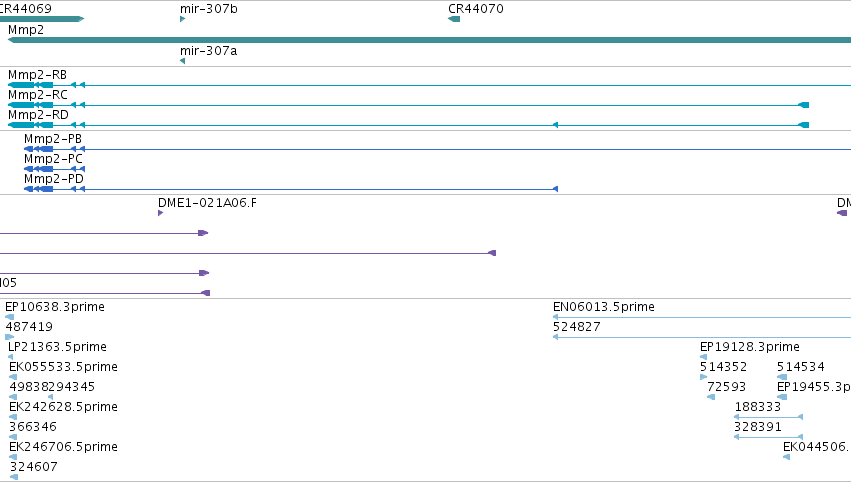851x482 pixels.
Task: Select the CR44069 gene feature bar
Action: [42, 19]
